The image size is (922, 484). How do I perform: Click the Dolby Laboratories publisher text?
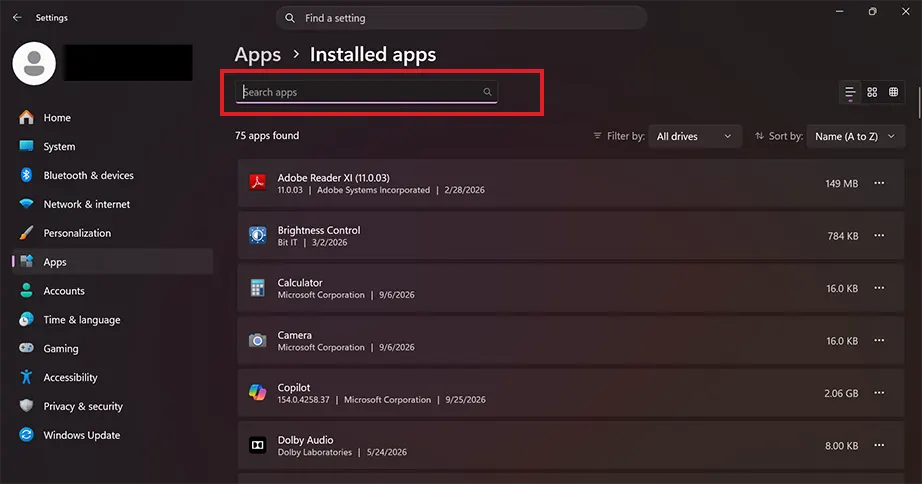(x=315, y=452)
